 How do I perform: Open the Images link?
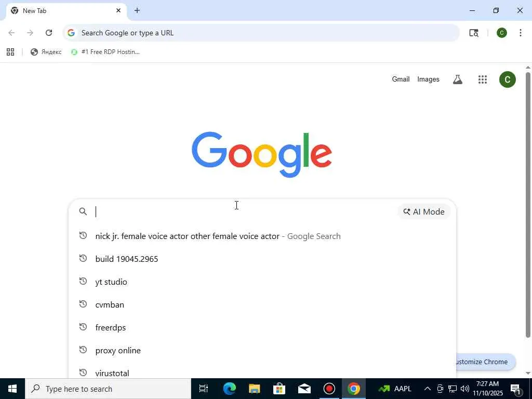tap(428, 79)
